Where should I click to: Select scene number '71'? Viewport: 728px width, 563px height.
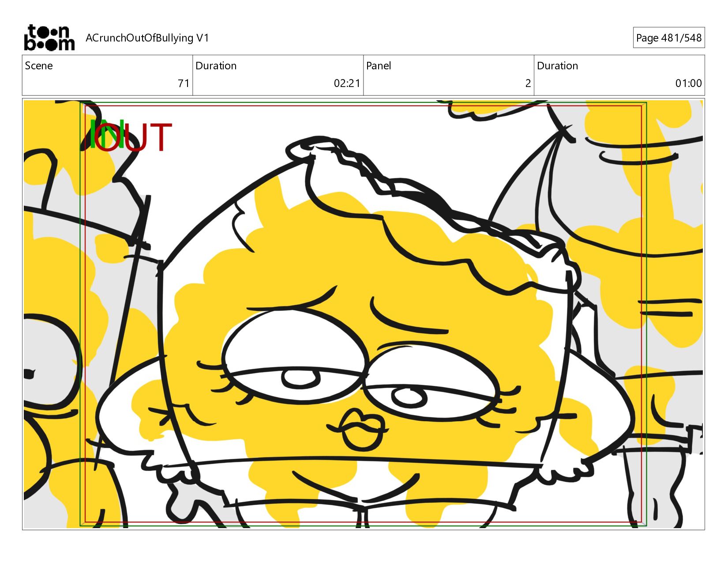tap(184, 83)
